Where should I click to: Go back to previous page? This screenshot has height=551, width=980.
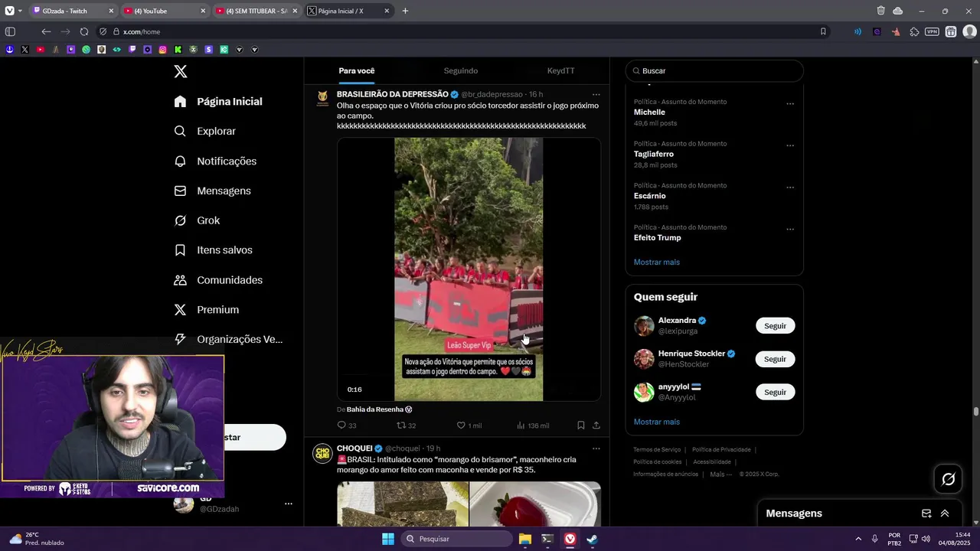click(x=46, y=31)
